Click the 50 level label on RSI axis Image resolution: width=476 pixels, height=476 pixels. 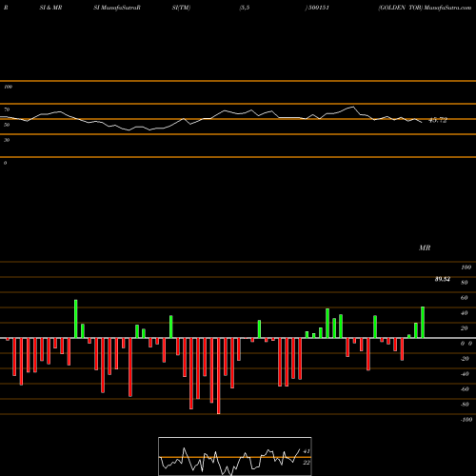[7, 125]
